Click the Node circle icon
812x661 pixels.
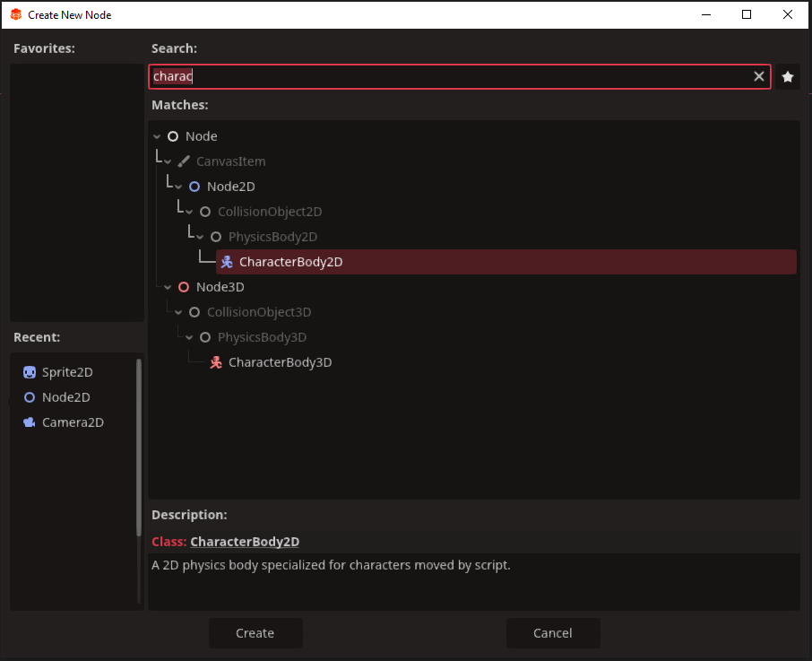pos(173,136)
